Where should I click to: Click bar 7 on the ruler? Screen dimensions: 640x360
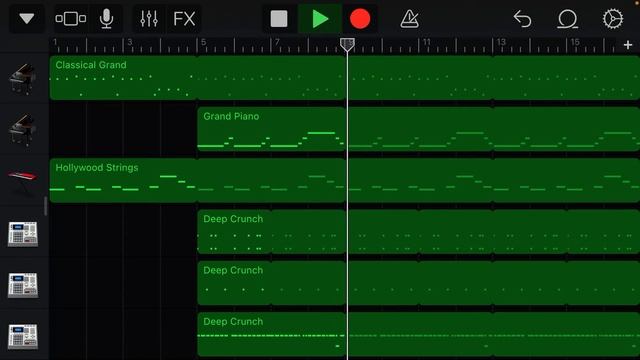[x=277, y=42]
